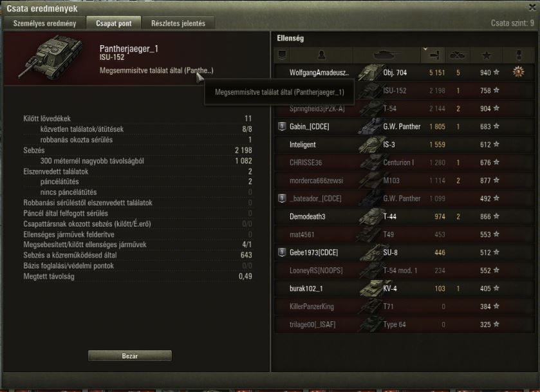This screenshot has width=540, height=392.
Task: Sort enemies by player name icon
Action: [321, 55]
